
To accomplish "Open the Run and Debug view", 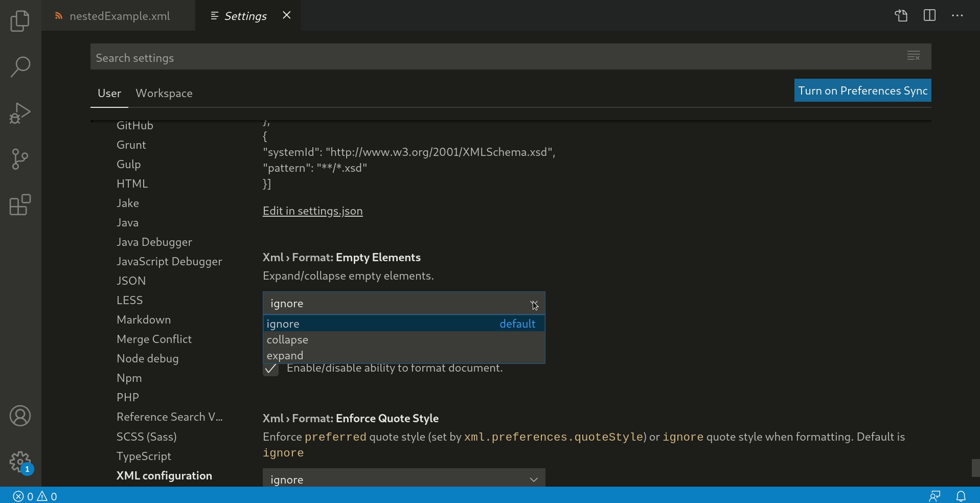I will pyautogui.click(x=19, y=113).
